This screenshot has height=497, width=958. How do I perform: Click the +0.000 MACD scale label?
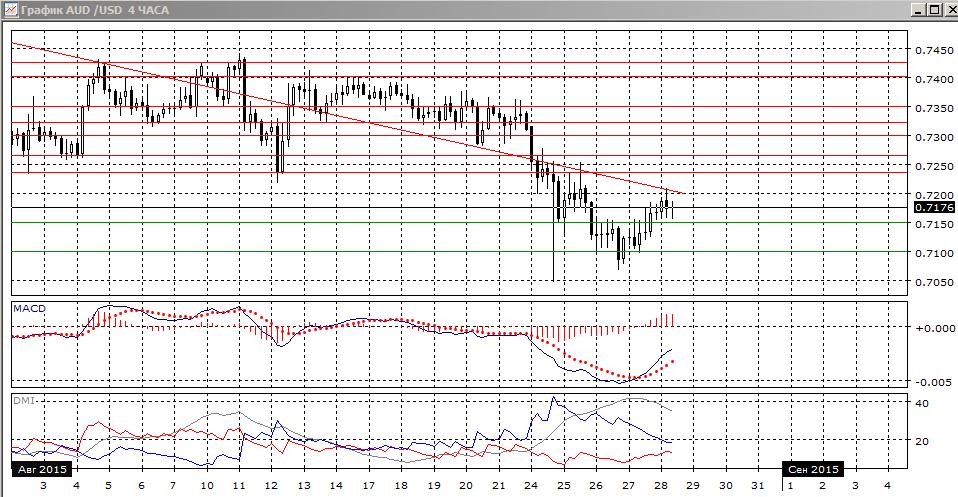tap(934, 328)
